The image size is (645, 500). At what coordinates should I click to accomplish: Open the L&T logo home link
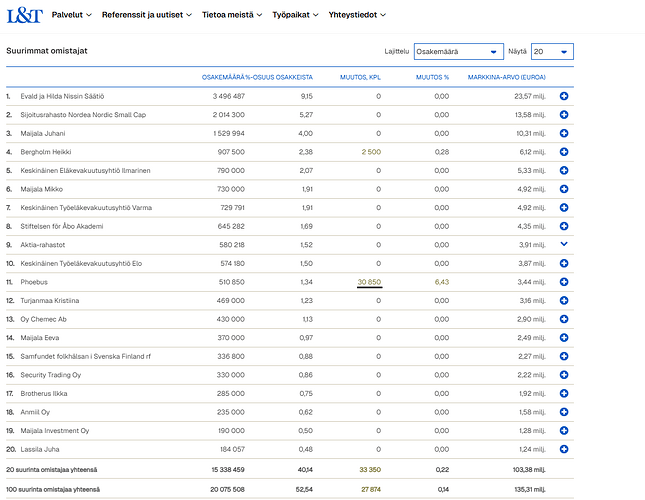coord(25,16)
